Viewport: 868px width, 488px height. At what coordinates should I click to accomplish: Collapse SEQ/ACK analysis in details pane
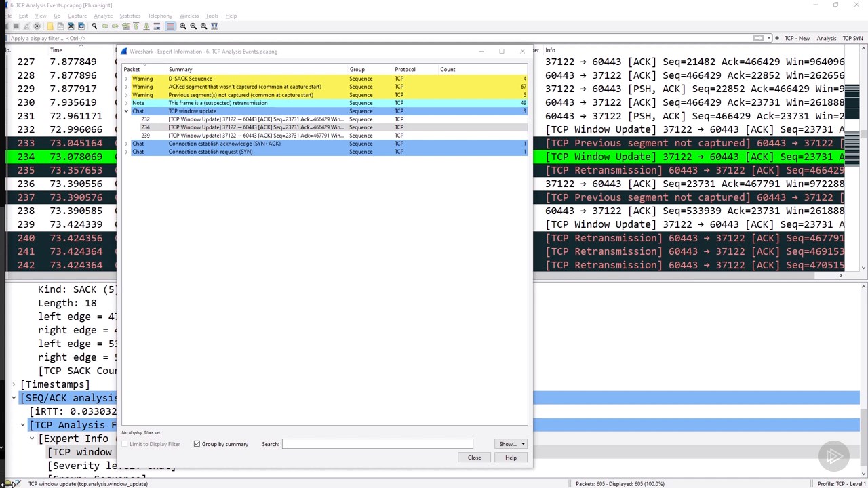(x=14, y=398)
